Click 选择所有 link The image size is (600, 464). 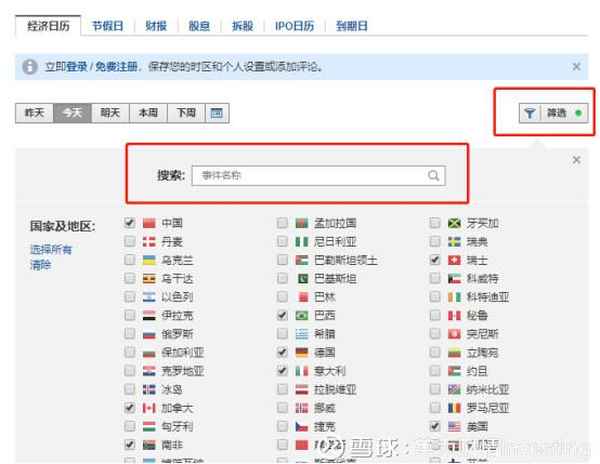tap(51, 249)
